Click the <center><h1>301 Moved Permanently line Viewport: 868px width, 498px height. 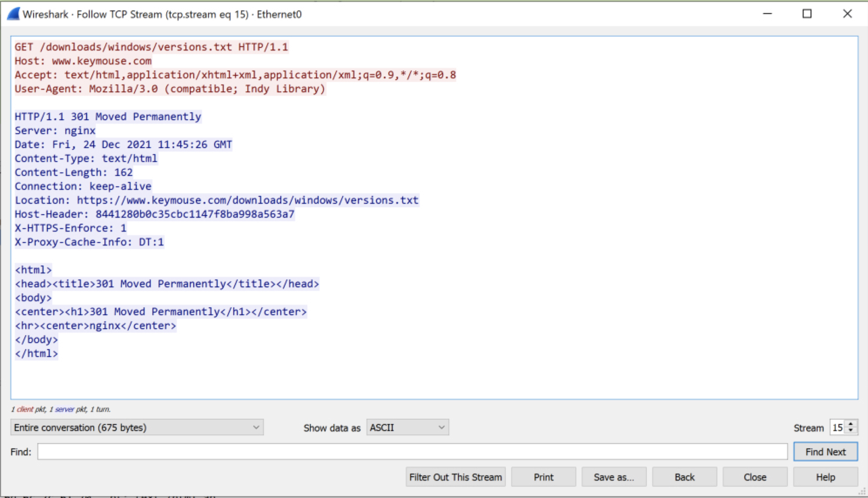(x=161, y=312)
